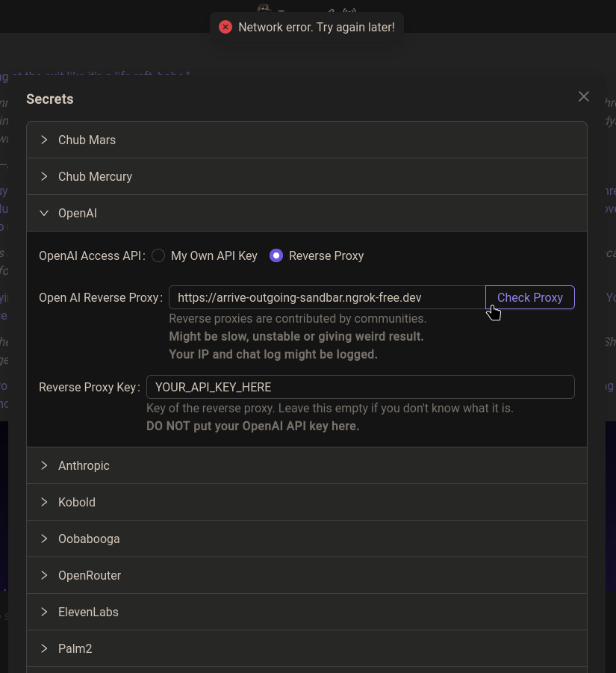Expand the Kobold section arrow
616x673 pixels.
pyautogui.click(x=44, y=502)
